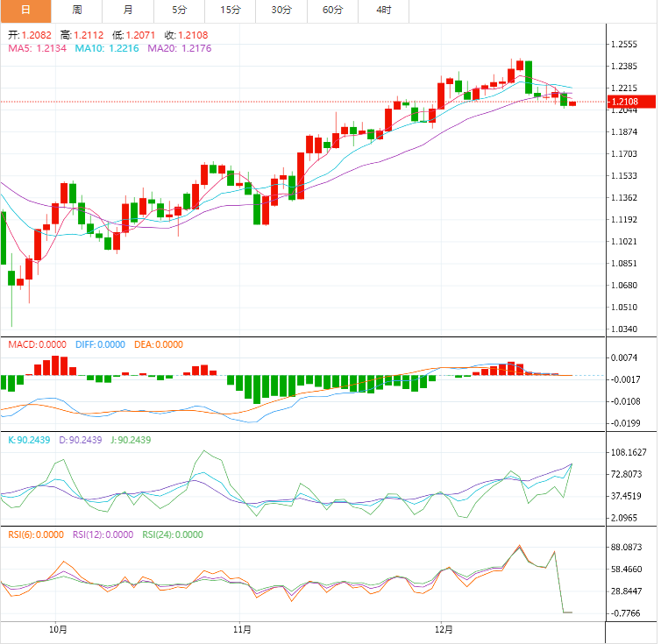Viewport: 661px width, 644px height.
Task: Click the red 1.2108 current price tag
Action: coord(633,102)
